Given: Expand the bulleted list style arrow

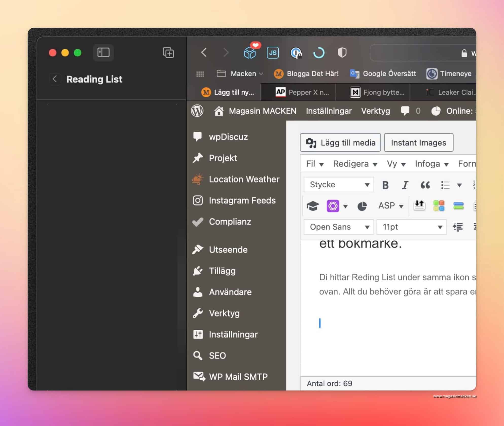Looking at the screenshot, I should [459, 185].
